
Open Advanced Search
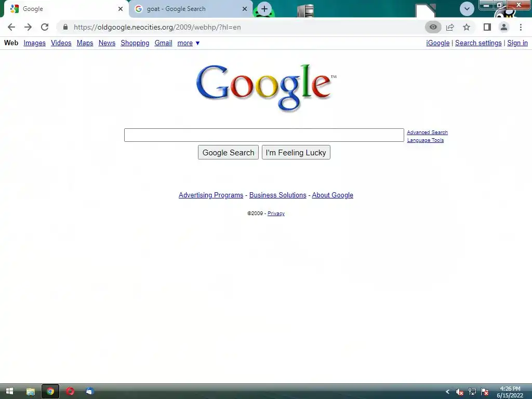[427, 132]
